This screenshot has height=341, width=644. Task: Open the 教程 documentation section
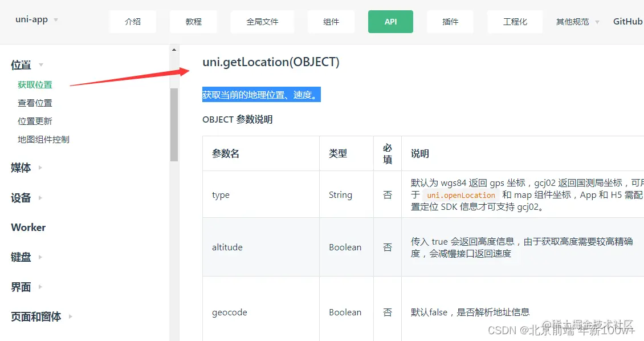pyautogui.click(x=193, y=21)
